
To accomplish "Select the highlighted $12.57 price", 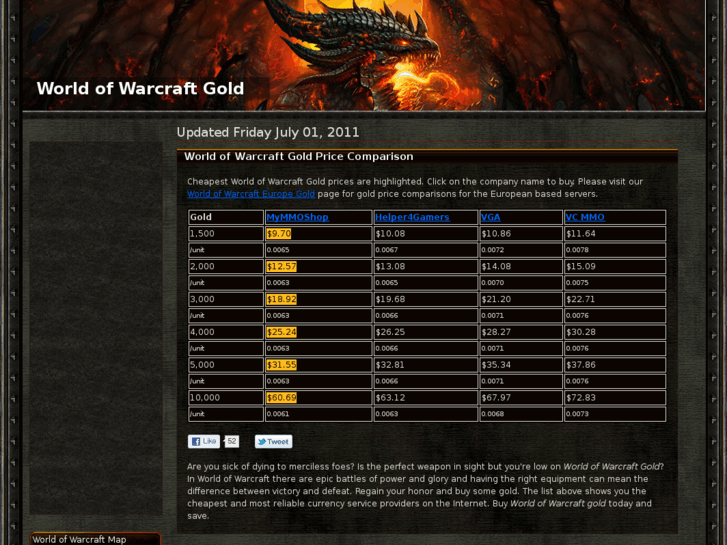I will pyautogui.click(x=281, y=266).
